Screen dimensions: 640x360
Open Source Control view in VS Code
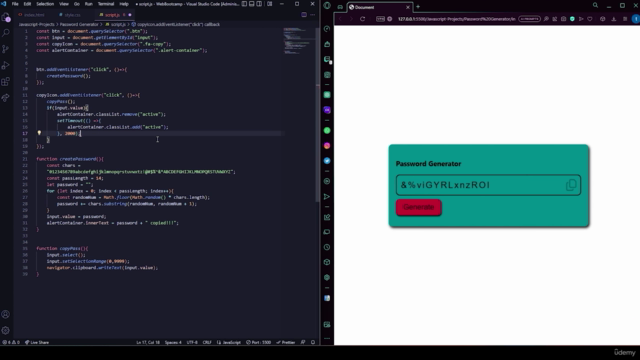click(6, 49)
